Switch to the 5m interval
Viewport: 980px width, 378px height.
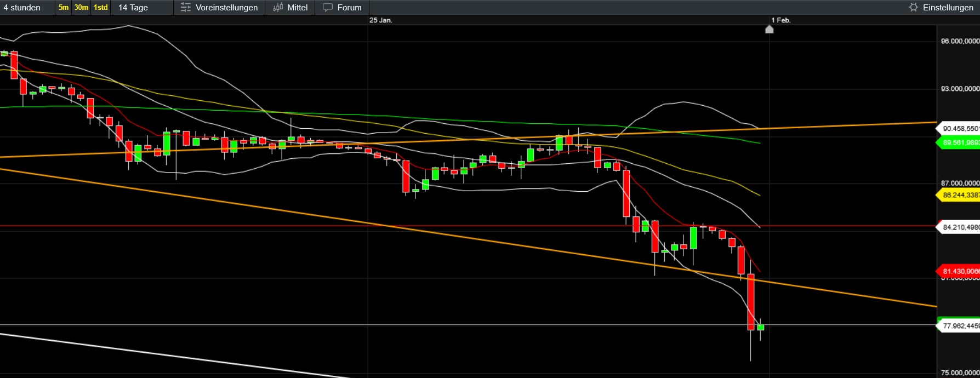coord(64,8)
